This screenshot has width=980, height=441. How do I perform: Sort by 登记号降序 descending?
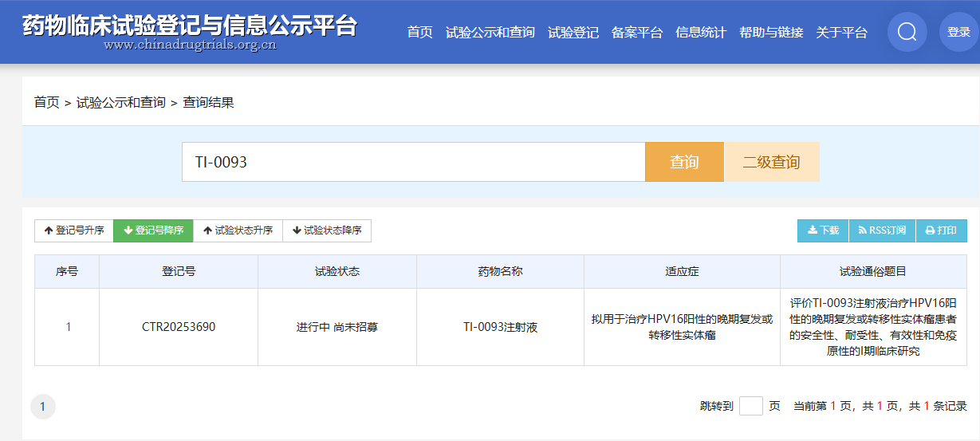(x=153, y=230)
